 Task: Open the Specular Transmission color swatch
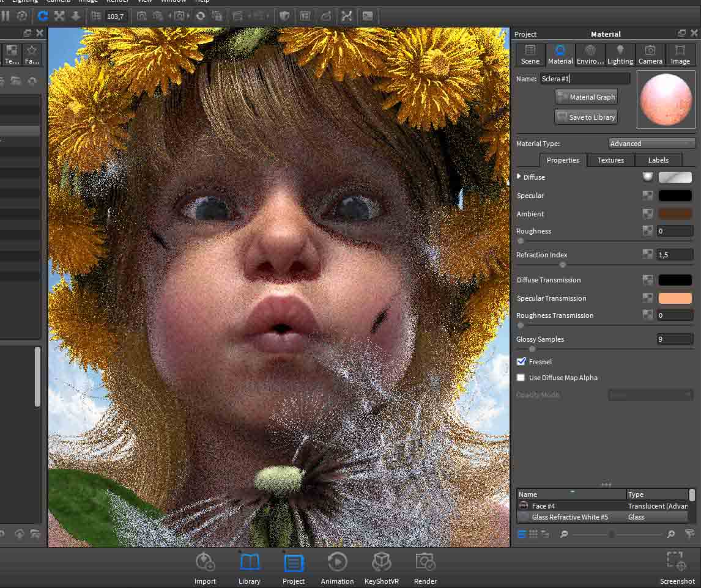675,298
